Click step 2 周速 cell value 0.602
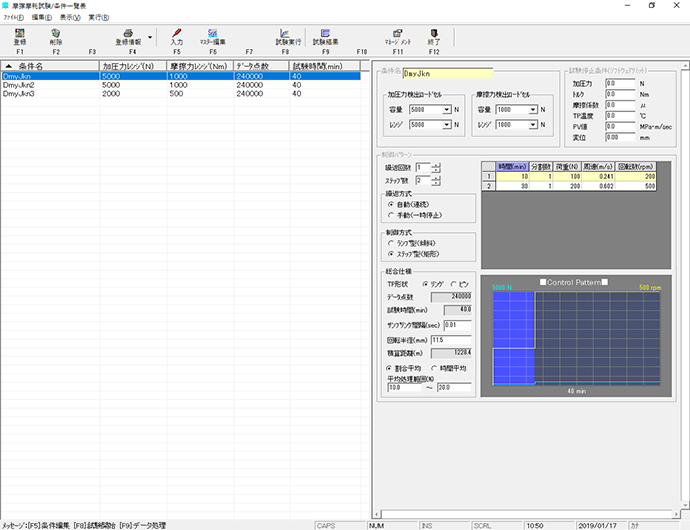Viewport: 690px width, 530px height. pos(598,186)
